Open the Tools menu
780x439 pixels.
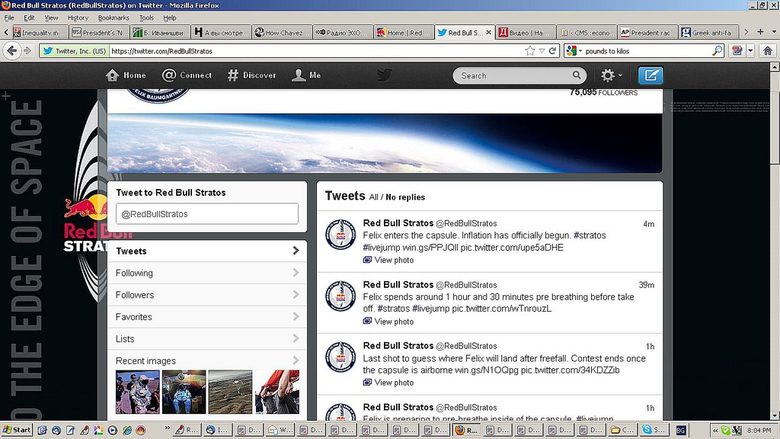(146, 17)
